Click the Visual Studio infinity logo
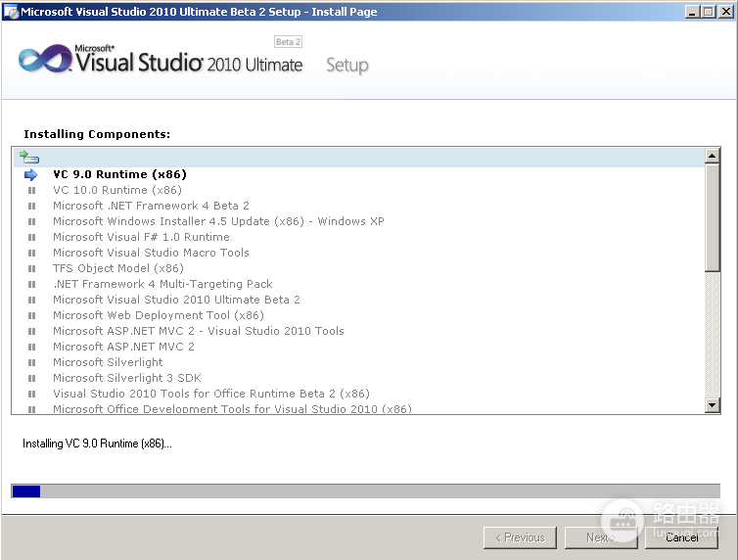Viewport: 738px width, 560px height. tap(45, 60)
